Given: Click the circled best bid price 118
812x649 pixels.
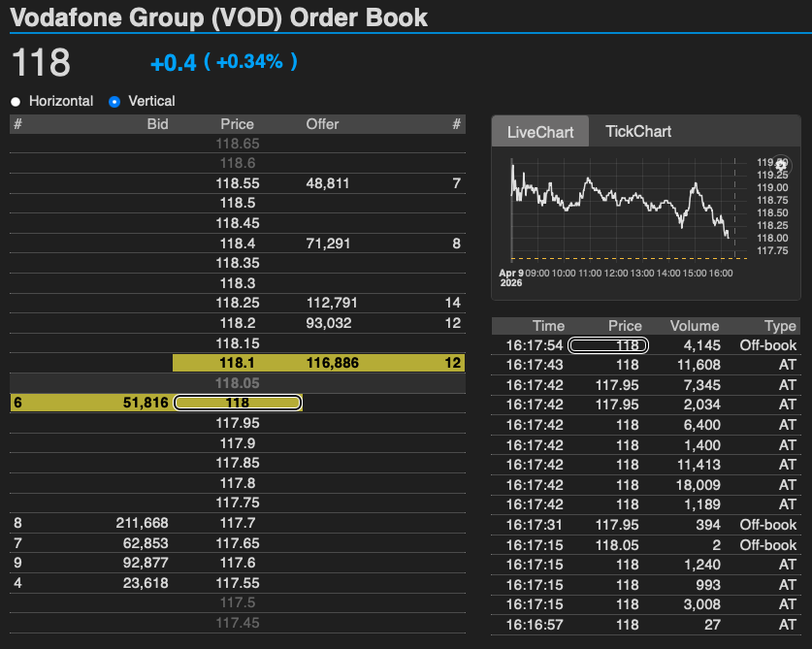Looking at the screenshot, I should click(x=237, y=402).
